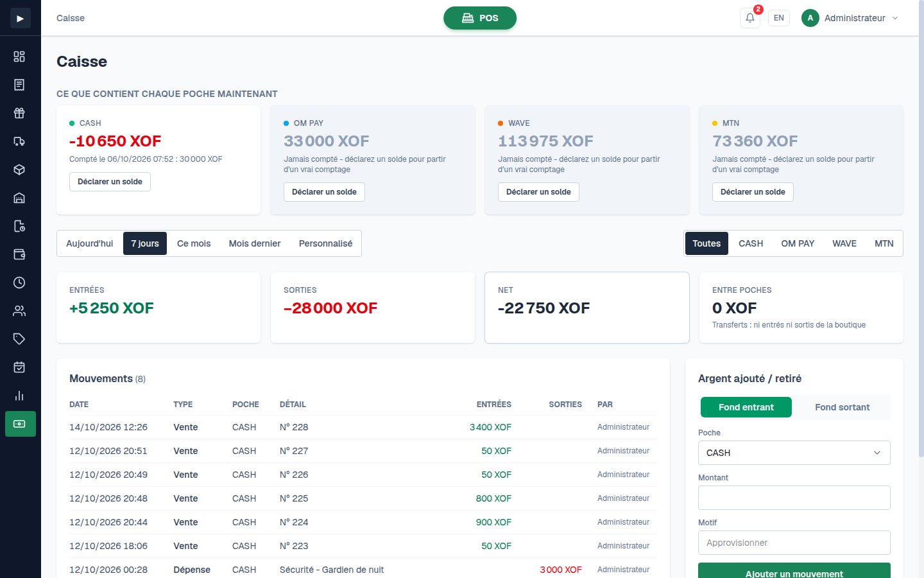Open the POS button

pos(480,18)
